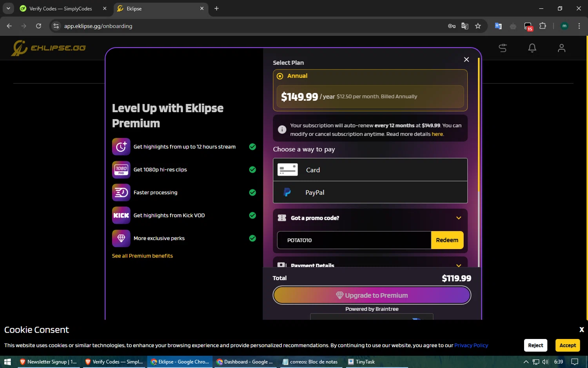The height and width of the screenshot is (368, 588).
Task: Click the Eklipse.gg logo
Action: click(49, 48)
